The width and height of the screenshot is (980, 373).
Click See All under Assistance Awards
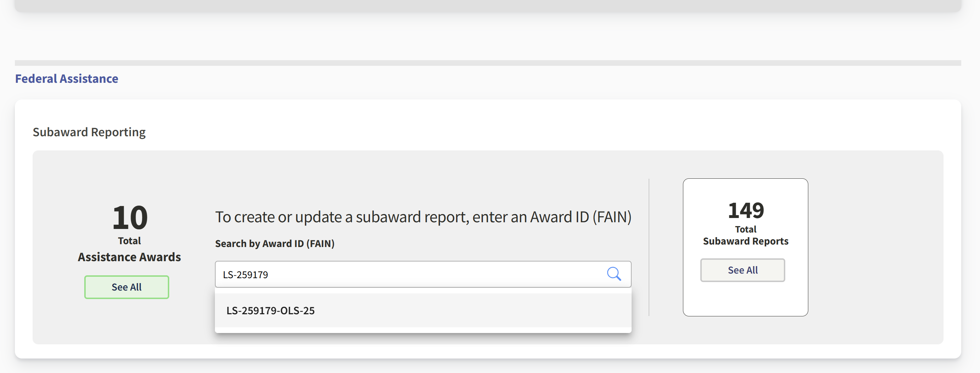[127, 287]
